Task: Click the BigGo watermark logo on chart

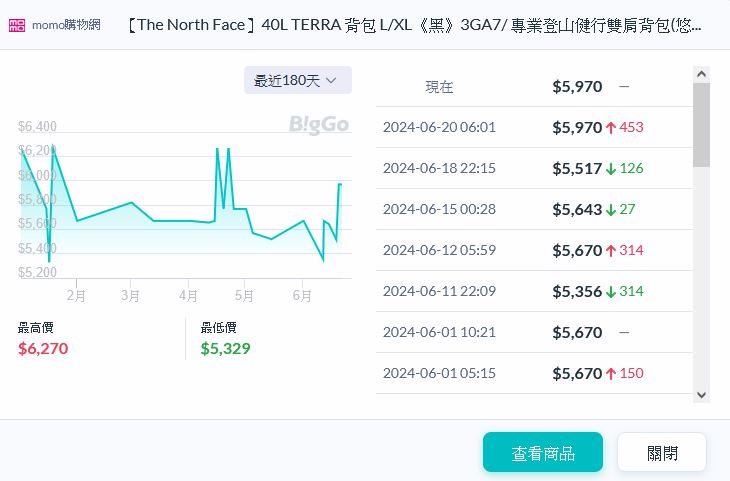Action: click(318, 124)
